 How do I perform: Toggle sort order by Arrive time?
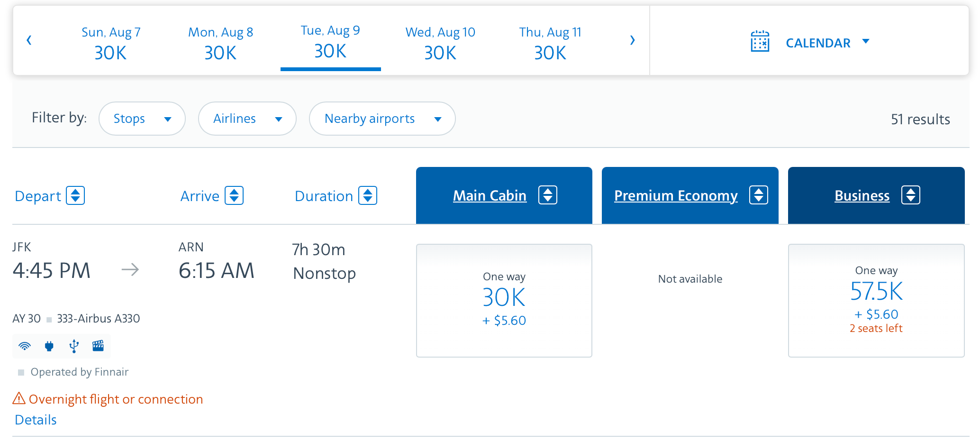[234, 195]
